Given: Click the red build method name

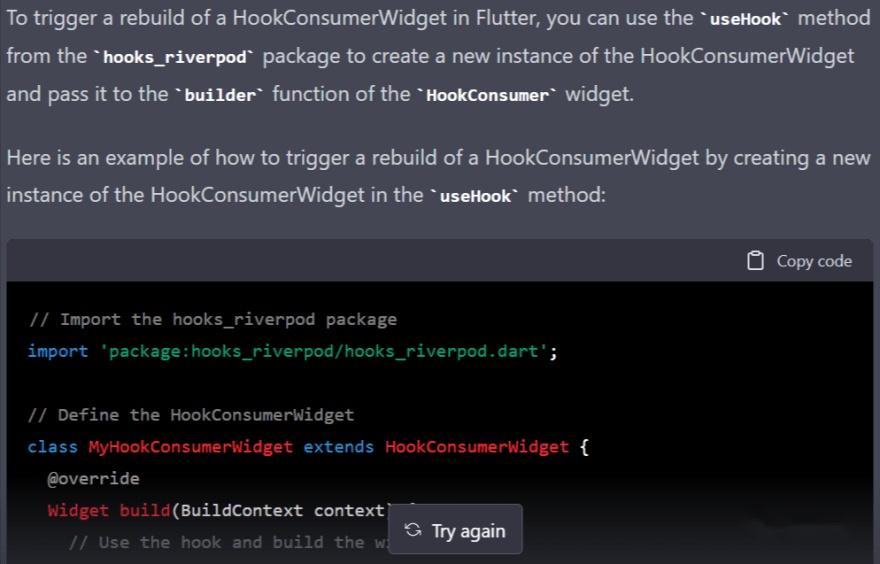Looking at the screenshot, I should [145, 511].
